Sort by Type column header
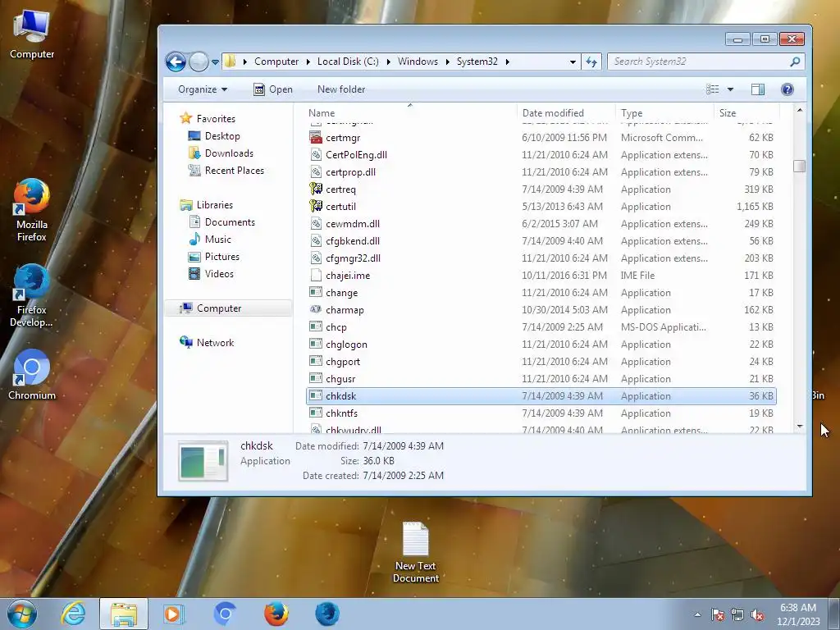 click(x=632, y=113)
